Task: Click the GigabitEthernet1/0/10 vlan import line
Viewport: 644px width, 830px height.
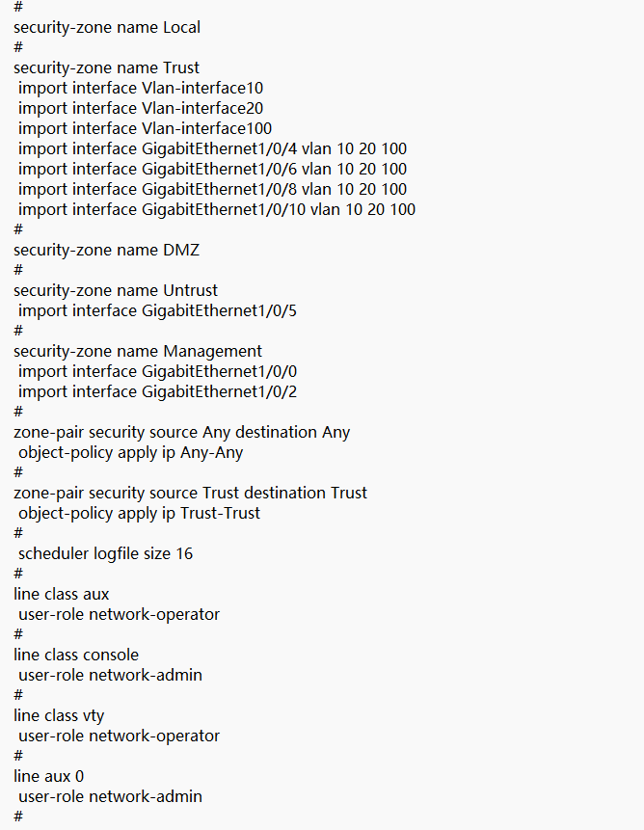Action: (x=217, y=209)
